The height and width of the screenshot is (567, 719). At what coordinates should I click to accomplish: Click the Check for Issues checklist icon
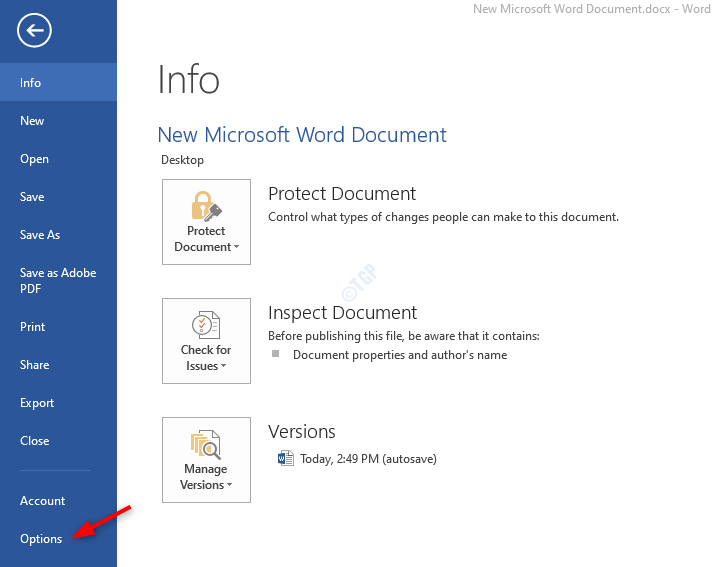(206, 325)
